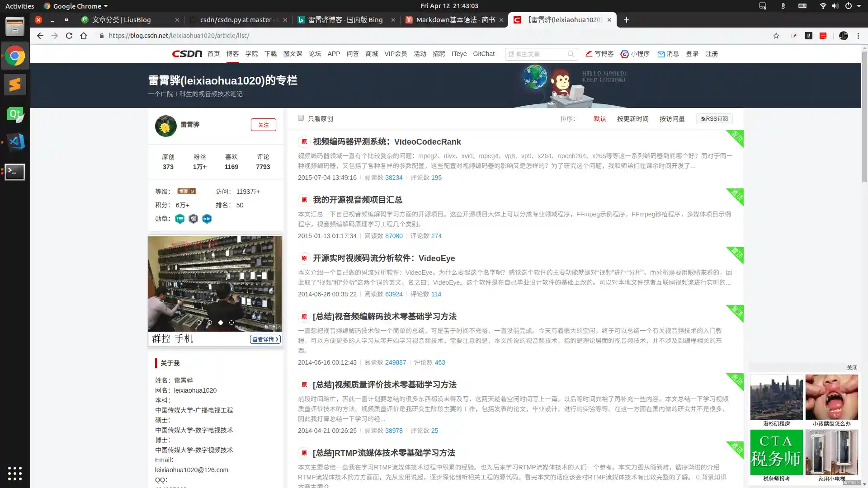Image resolution: width=868 pixels, height=488 pixels.
Task: Open Chrome's three-dot menu
Action: 858,36
